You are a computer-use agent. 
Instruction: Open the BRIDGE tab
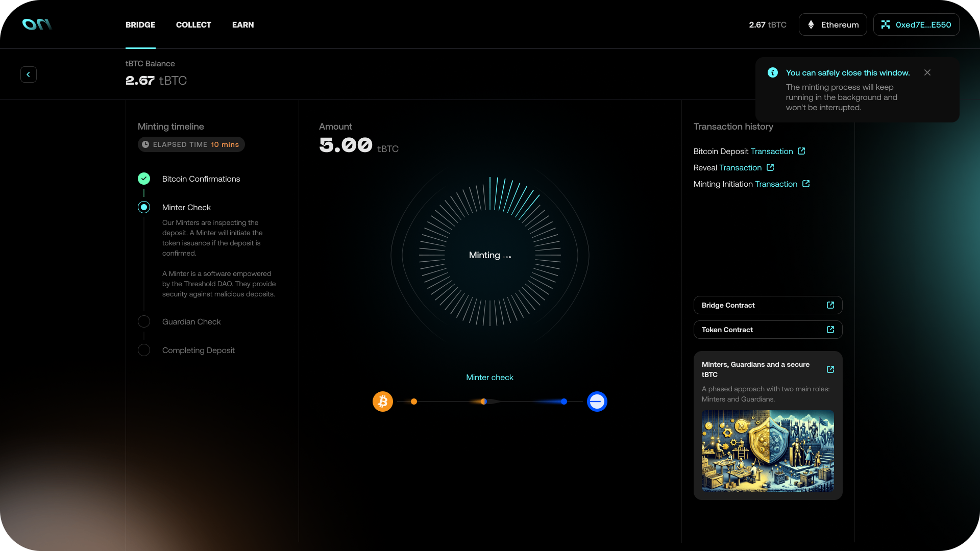pyautogui.click(x=140, y=24)
